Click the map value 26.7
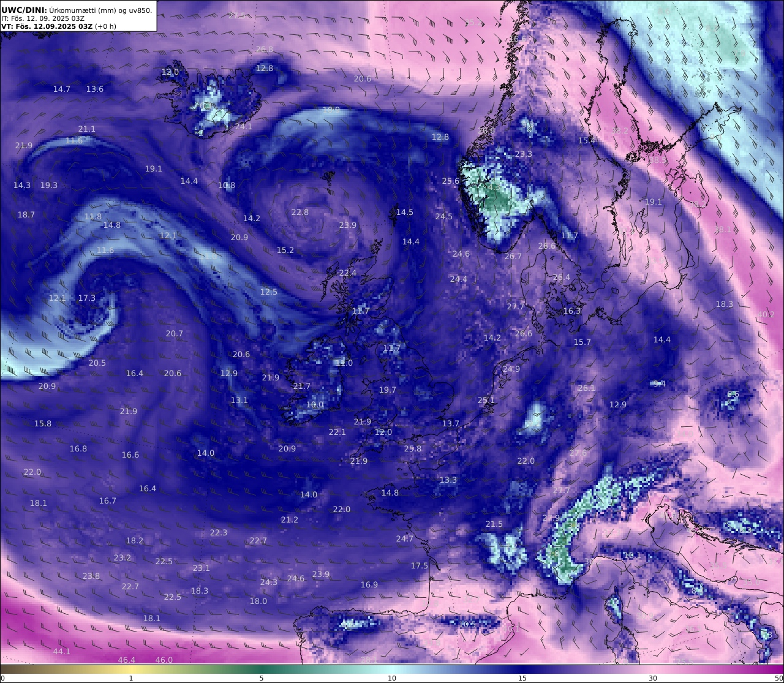 pyautogui.click(x=513, y=256)
